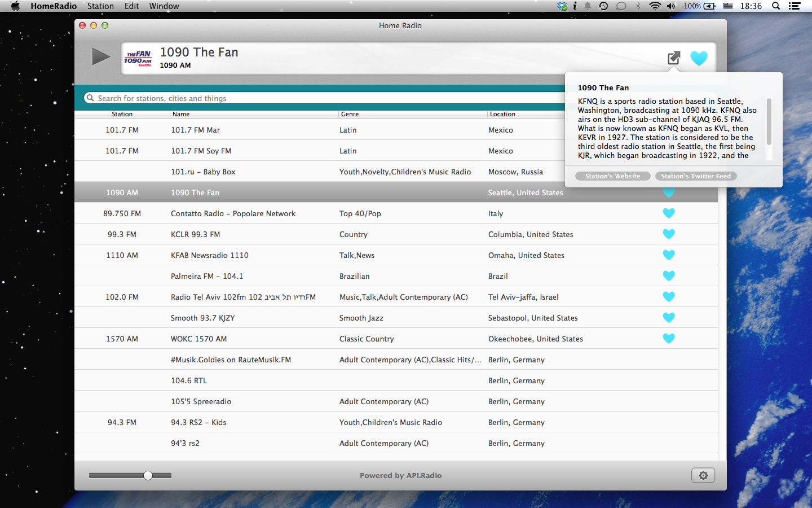Click the Powered by API.Radio text
812x508 pixels.
[x=400, y=475]
